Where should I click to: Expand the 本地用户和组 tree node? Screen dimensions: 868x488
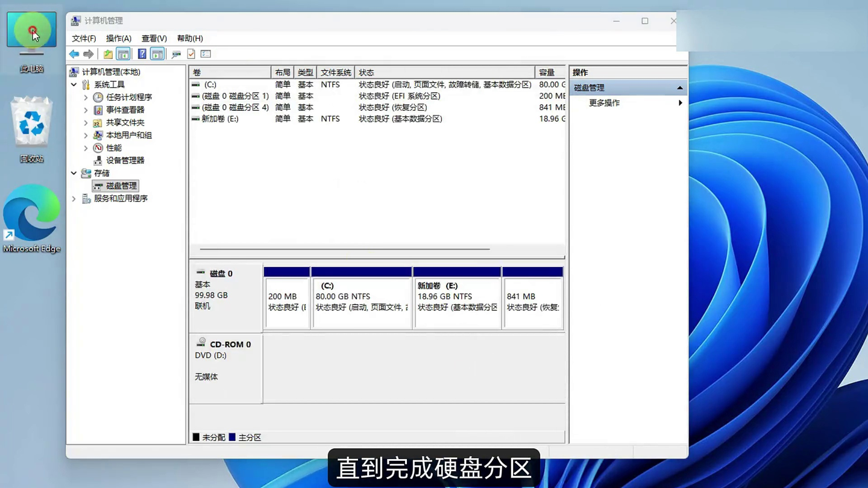(86, 135)
